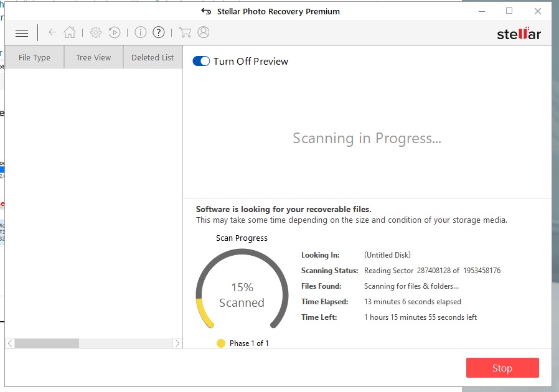Click the '1 hours 15 minutes 55 seconds left' value
The height and width of the screenshot is (392, 559).
tap(420, 317)
